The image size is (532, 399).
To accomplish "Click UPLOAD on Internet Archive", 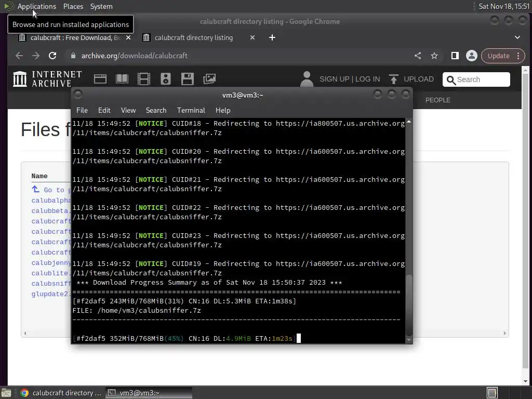I will point(419,79).
